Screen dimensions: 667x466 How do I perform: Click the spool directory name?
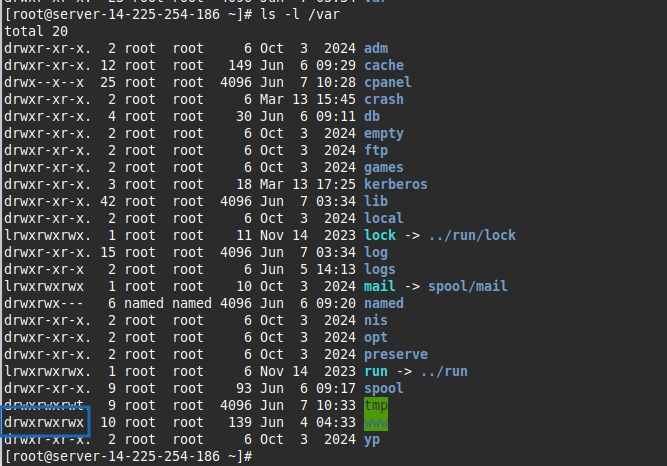pos(384,388)
